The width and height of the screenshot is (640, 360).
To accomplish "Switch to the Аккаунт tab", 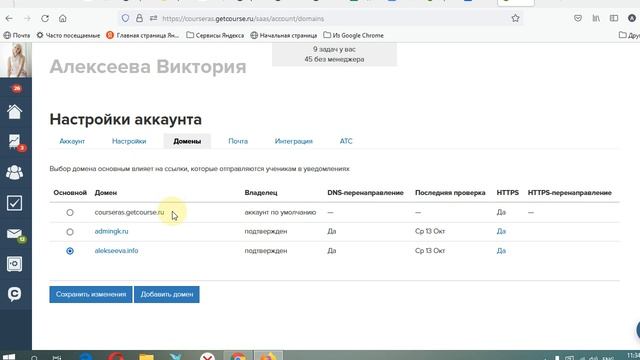I will pos(72,141).
